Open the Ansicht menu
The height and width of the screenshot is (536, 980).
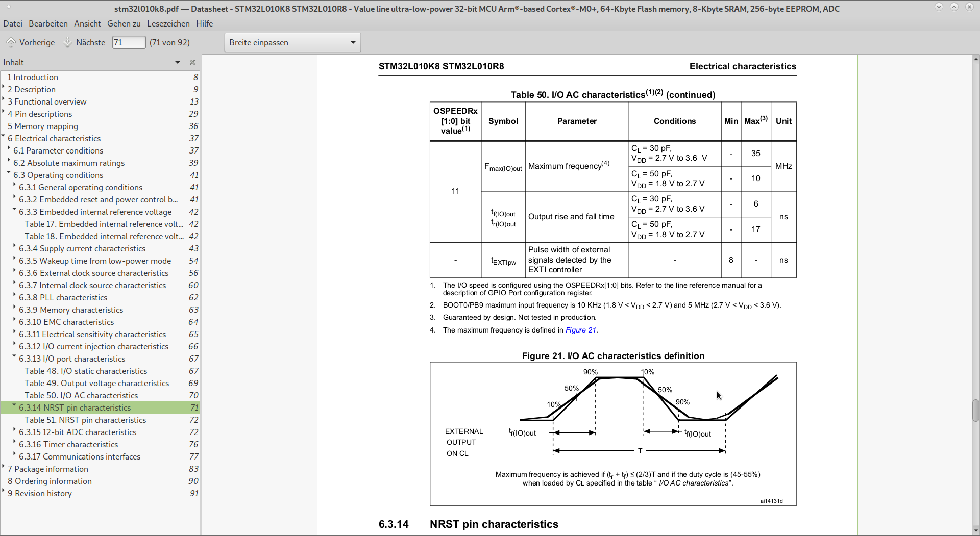click(87, 23)
